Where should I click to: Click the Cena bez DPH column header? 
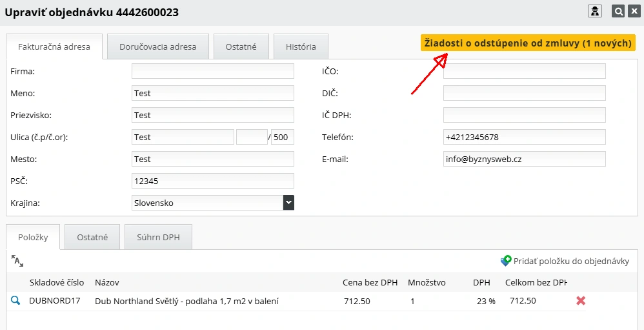pyautogui.click(x=370, y=282)
